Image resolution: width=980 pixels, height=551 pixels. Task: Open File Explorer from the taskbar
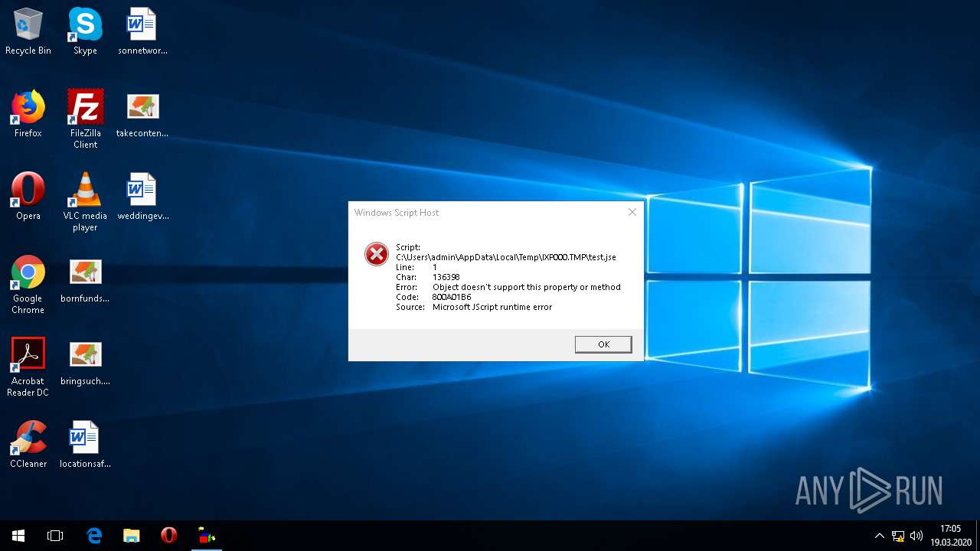pyautogui.click(x=132, y=536)
